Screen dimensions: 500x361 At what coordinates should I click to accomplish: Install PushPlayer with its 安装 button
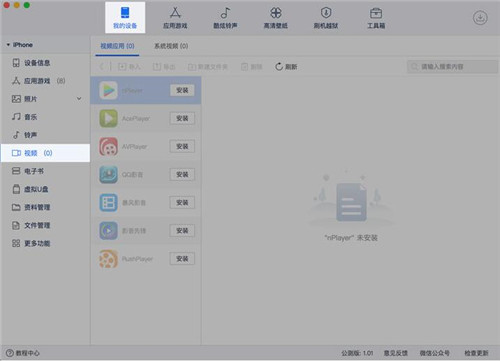point(182,259)
